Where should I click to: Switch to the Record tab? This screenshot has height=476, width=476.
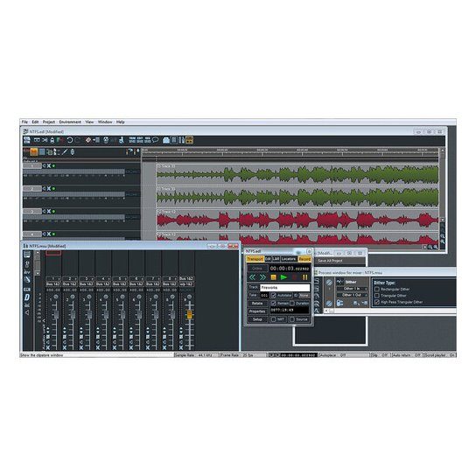tap(304, 259)
